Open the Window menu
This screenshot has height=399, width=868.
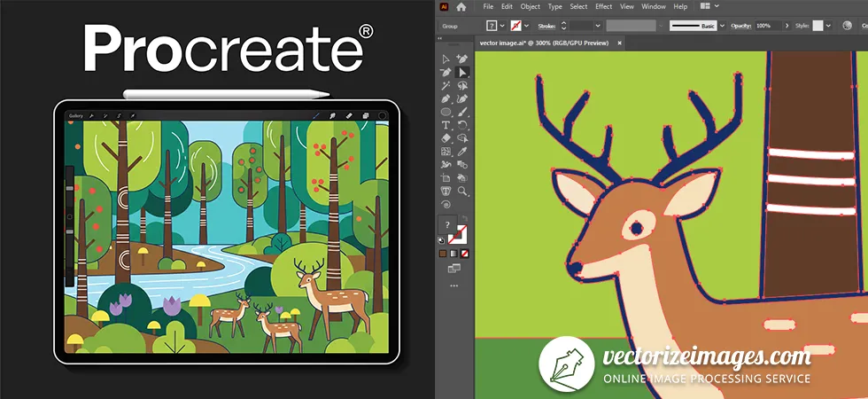click(x=654, y=7)
